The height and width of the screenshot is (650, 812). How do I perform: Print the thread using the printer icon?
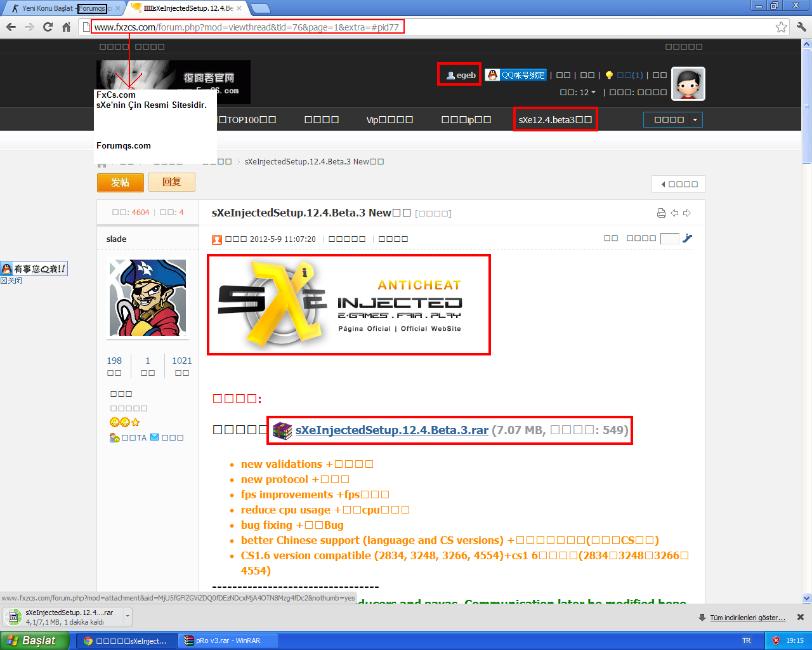[x=662, y=213]
